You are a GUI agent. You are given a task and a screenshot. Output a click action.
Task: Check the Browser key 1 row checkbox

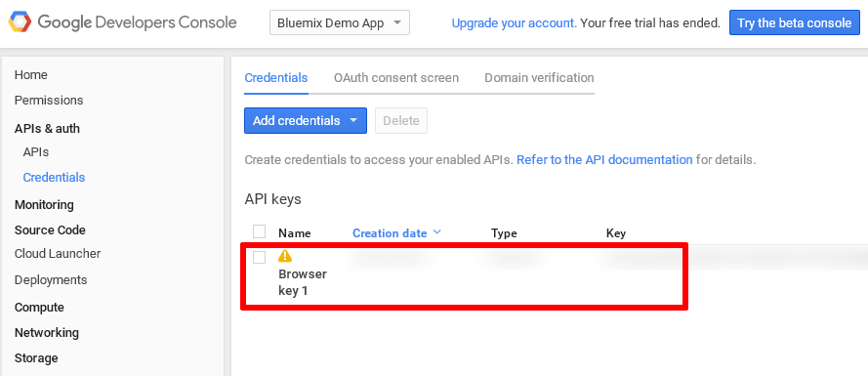259,257
